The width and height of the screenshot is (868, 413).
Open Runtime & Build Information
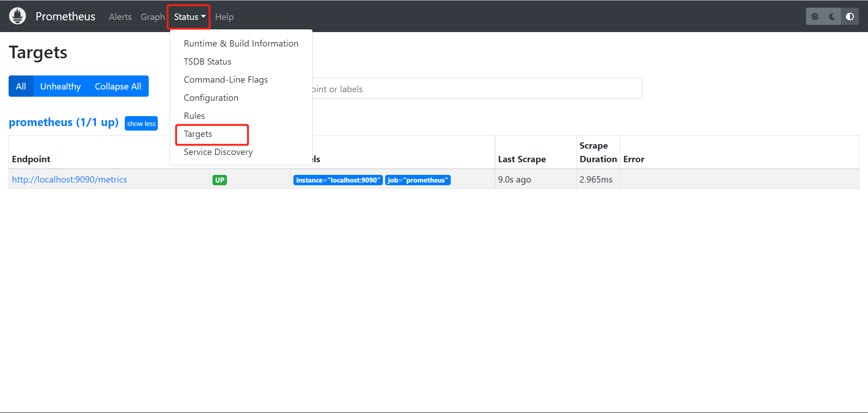point(241,43)
